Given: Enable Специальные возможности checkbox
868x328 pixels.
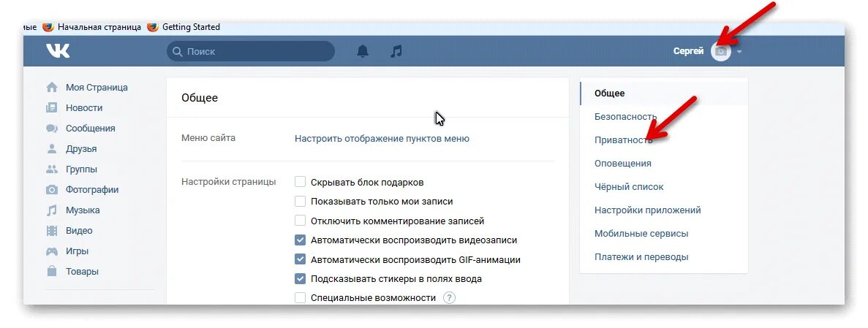Looking at the screenshot, I should click(x=300, y=297).
